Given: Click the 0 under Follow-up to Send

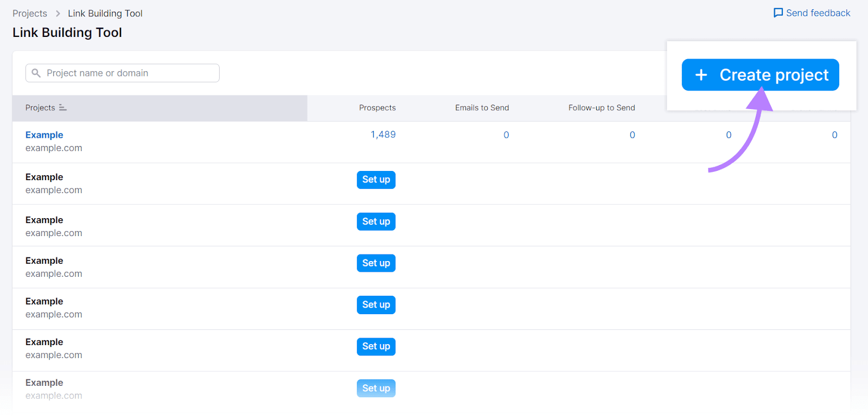Looking at the screenshot, I should tap(632, 135).
